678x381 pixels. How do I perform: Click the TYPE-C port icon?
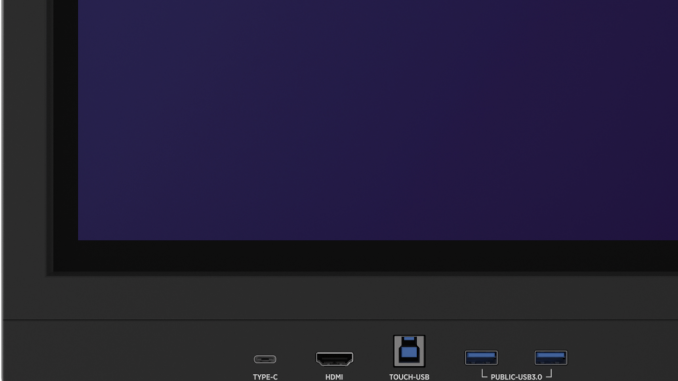tap(265, 359)
